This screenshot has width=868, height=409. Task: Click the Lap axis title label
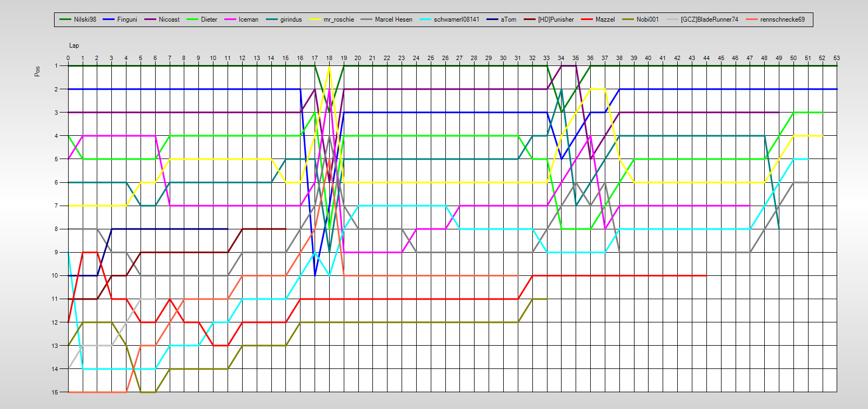point(74,45)
